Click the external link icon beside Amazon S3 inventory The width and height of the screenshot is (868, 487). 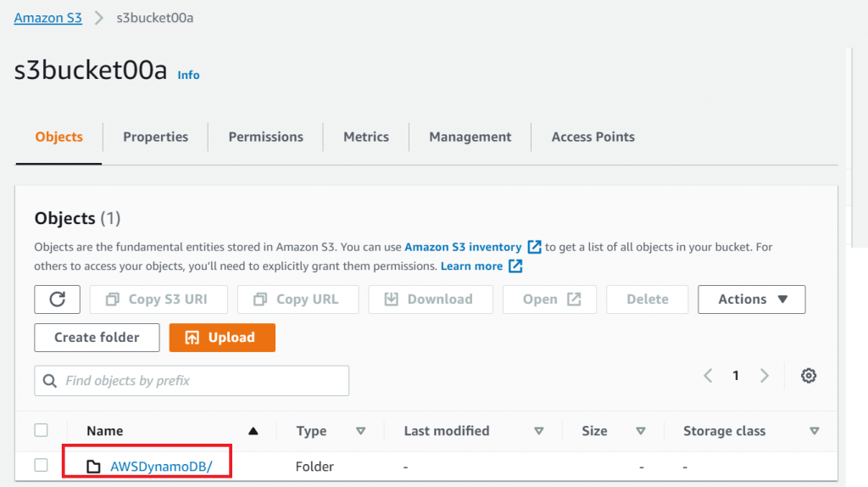(534, 247)
